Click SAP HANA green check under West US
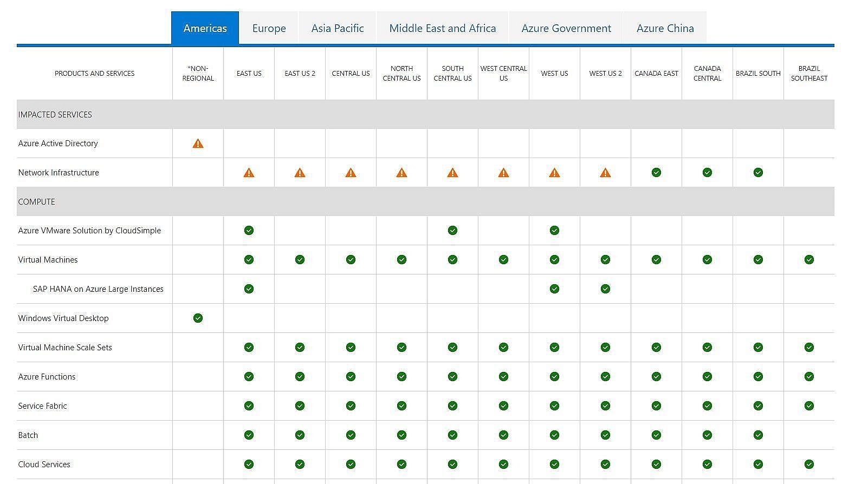This screenshot has width=868, height=484. [x=554, y=289]
